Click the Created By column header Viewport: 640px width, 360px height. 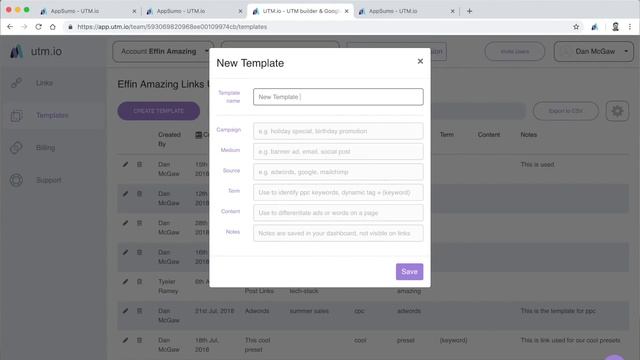pos(169,139)
